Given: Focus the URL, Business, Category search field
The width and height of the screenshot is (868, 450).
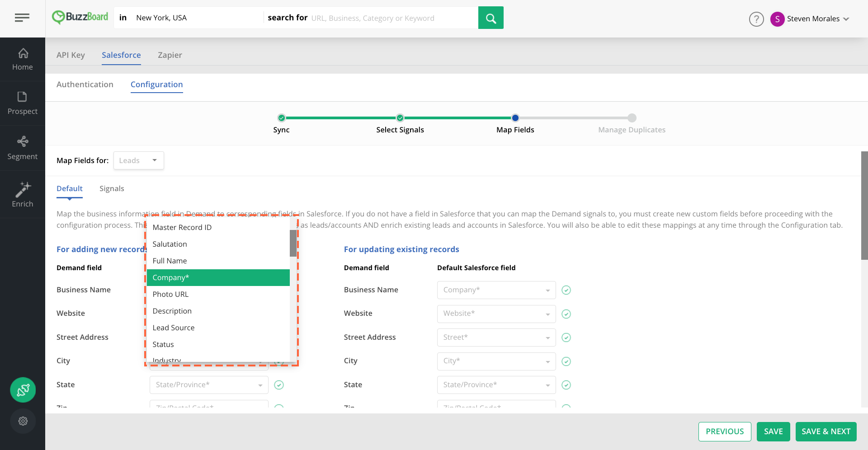Looking at the screenshot, I should 392,18.
